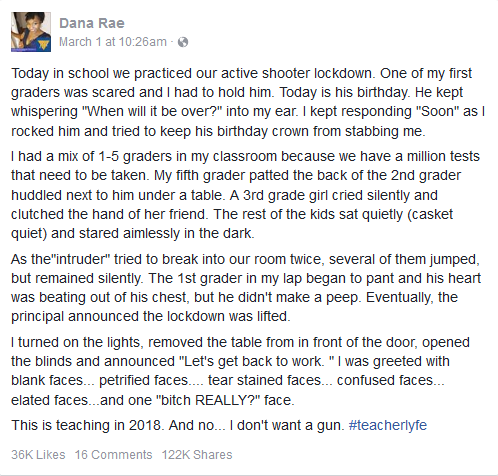
Task: Open the March 1 at 10:26am timestamp
Action: pos(113,42)
